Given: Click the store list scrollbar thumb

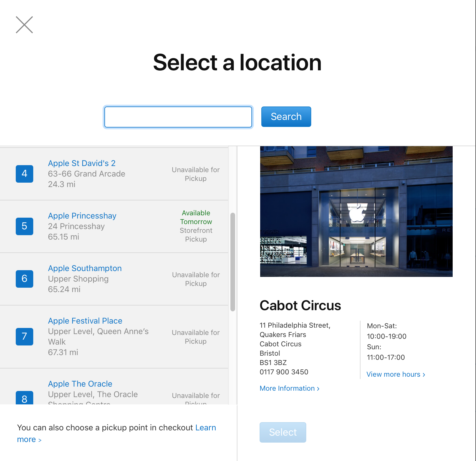Looking at the screenshot, I should click(x=233, y=262).
